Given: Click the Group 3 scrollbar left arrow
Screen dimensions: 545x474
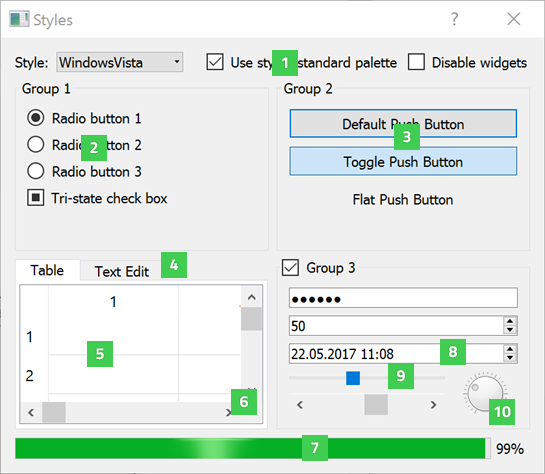Looking at the screenshot, I should pos(300,405).
